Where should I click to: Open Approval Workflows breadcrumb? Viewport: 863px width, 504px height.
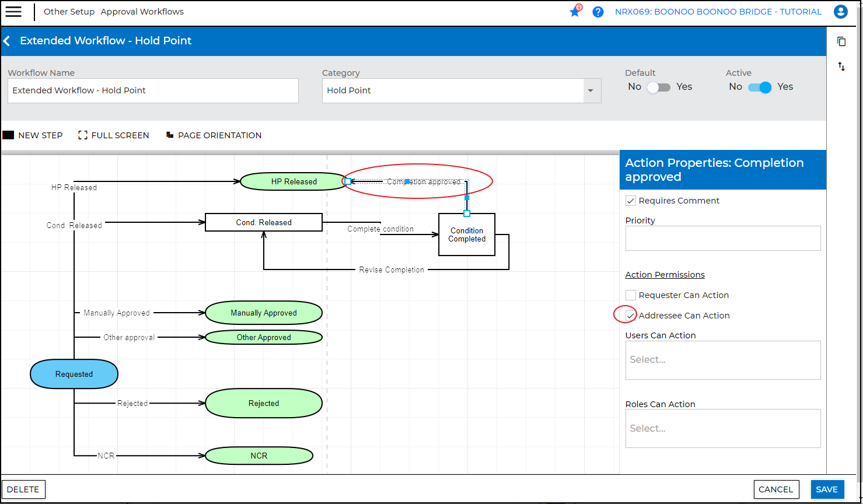tap(142, 12)
